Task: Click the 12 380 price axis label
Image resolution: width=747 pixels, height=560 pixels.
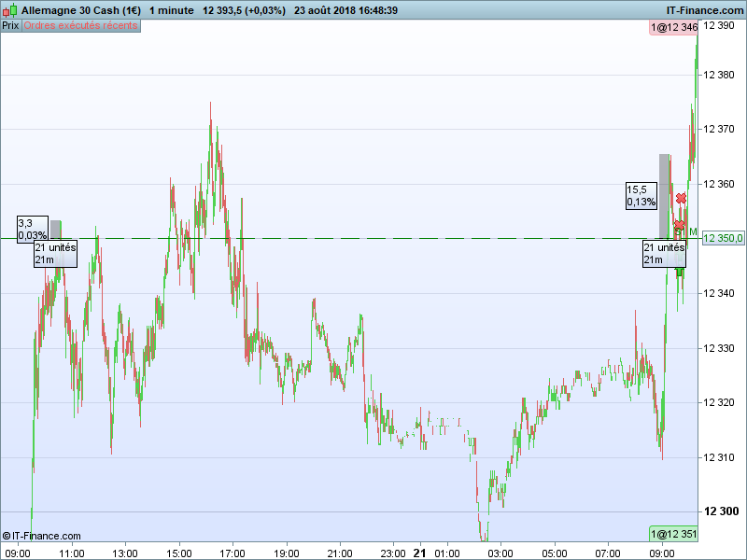Action: (719, 75)
